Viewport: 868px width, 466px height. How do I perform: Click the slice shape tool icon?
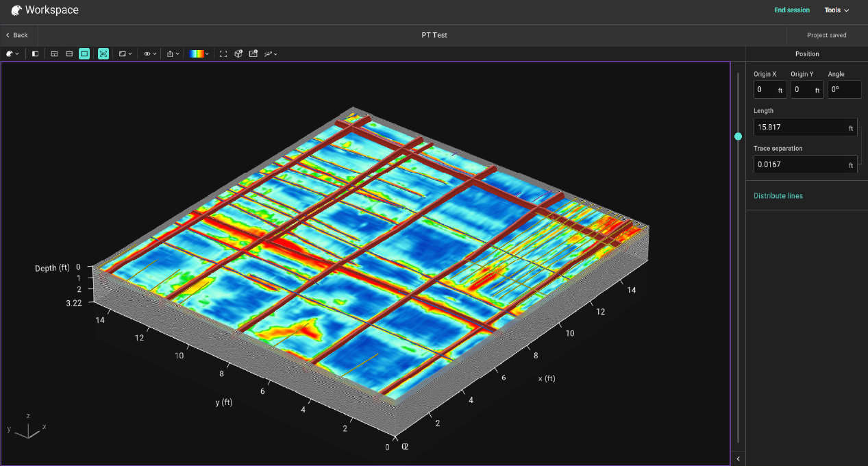tap(121, 53)
